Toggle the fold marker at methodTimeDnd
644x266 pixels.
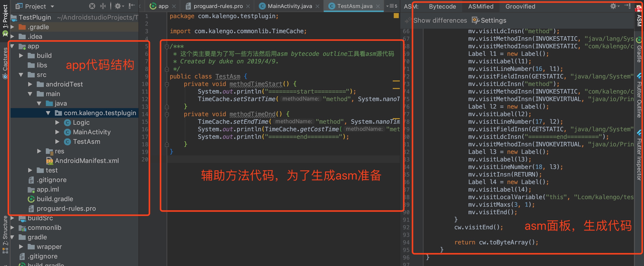point(167,115)
